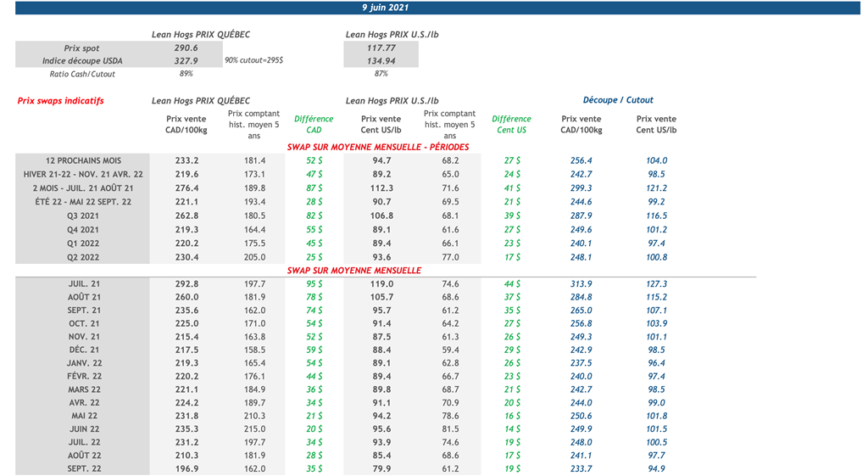Click the 292.8 Québec price for JUIL. 21
The height and width of the screenshot is (476, 868).
click(186, 284)
